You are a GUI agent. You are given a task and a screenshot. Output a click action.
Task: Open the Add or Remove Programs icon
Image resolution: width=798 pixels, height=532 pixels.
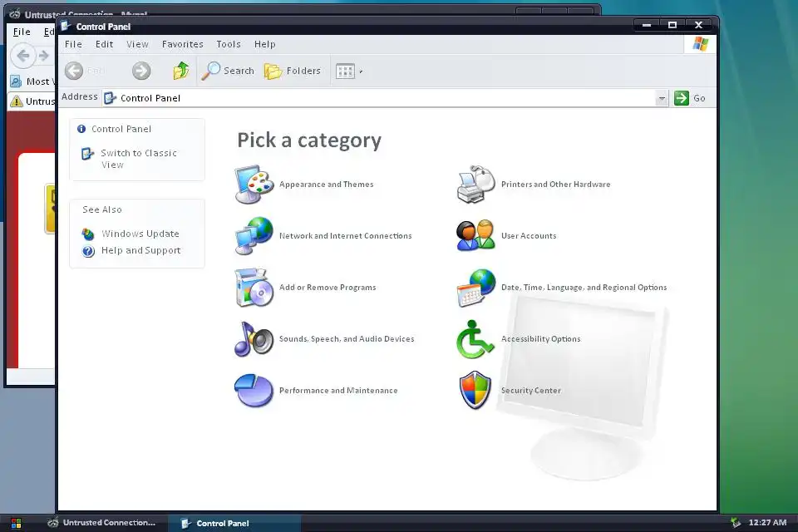254,287
